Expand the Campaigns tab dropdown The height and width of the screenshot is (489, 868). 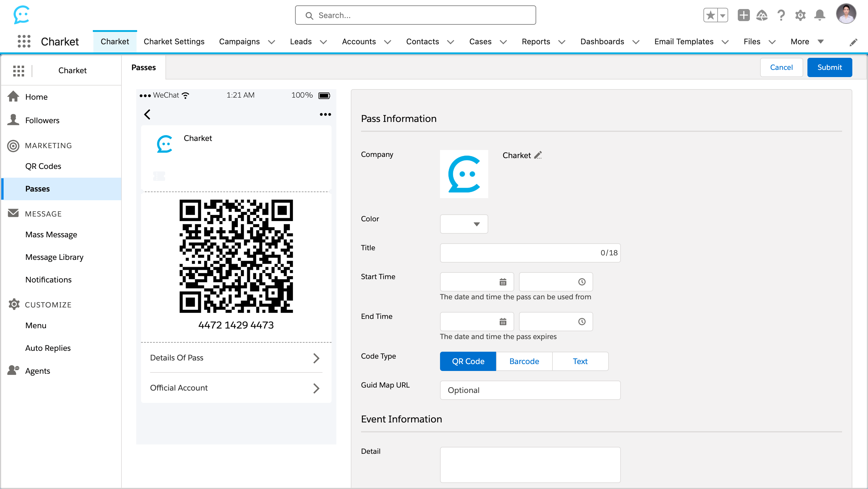tap(272, 42)
